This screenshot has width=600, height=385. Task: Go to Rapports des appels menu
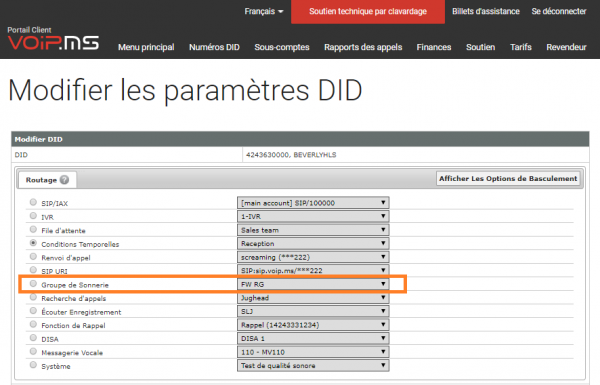click(x=363, y=47)
